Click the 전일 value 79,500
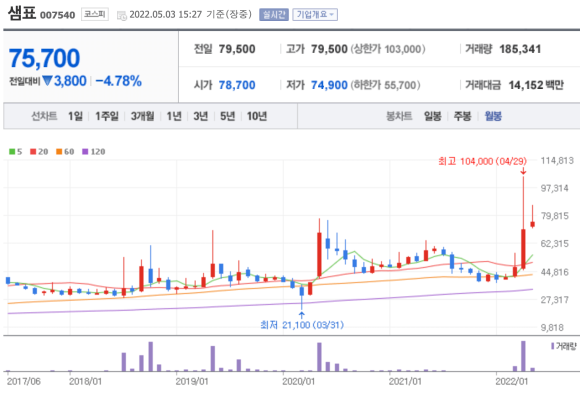This screenshot has width=580, height=393. tap(237, 49)
